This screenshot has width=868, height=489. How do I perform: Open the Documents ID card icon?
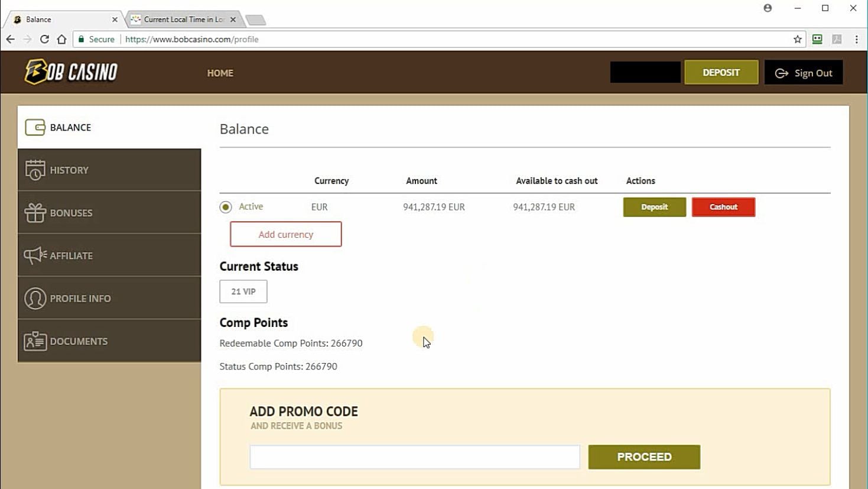coord(35,341)
